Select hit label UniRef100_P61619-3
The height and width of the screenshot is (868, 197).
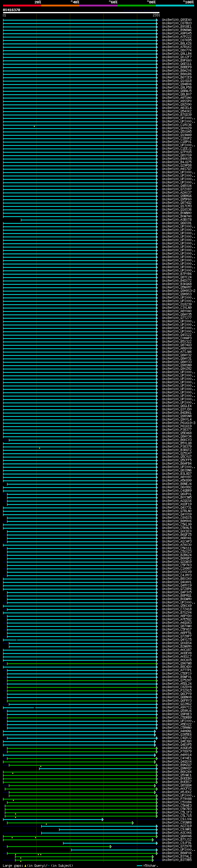point(179,423)
